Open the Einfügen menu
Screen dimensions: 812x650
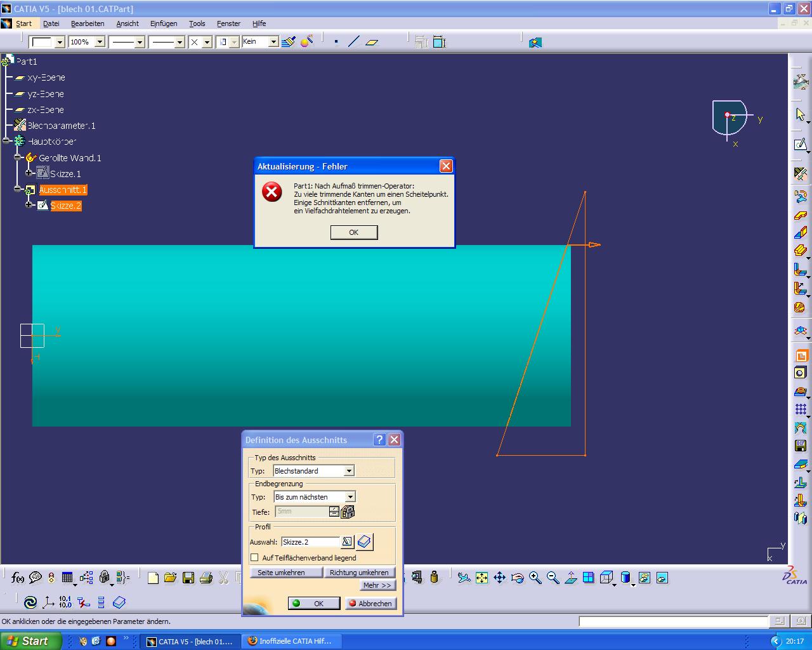(x=164, y=23)
